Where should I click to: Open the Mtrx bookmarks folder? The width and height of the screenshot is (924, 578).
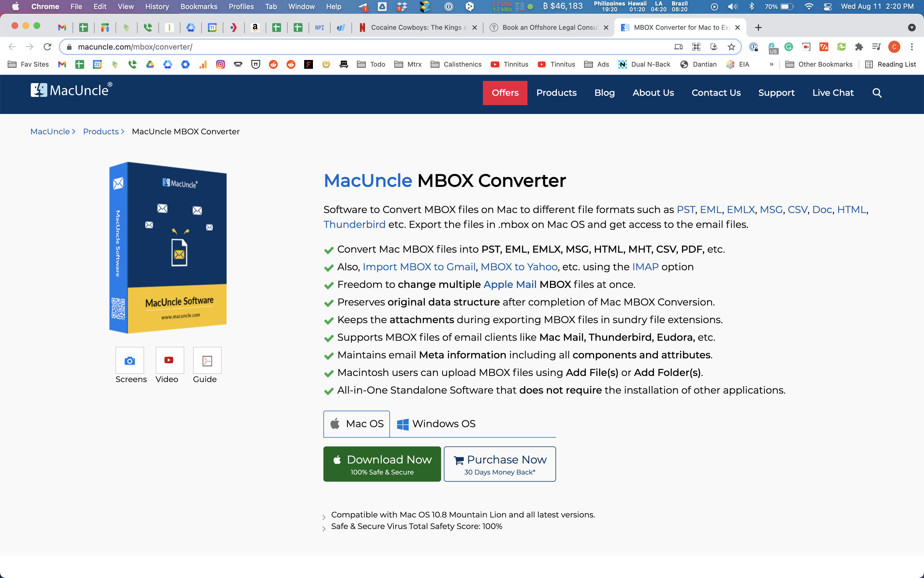tap(408, 64)
